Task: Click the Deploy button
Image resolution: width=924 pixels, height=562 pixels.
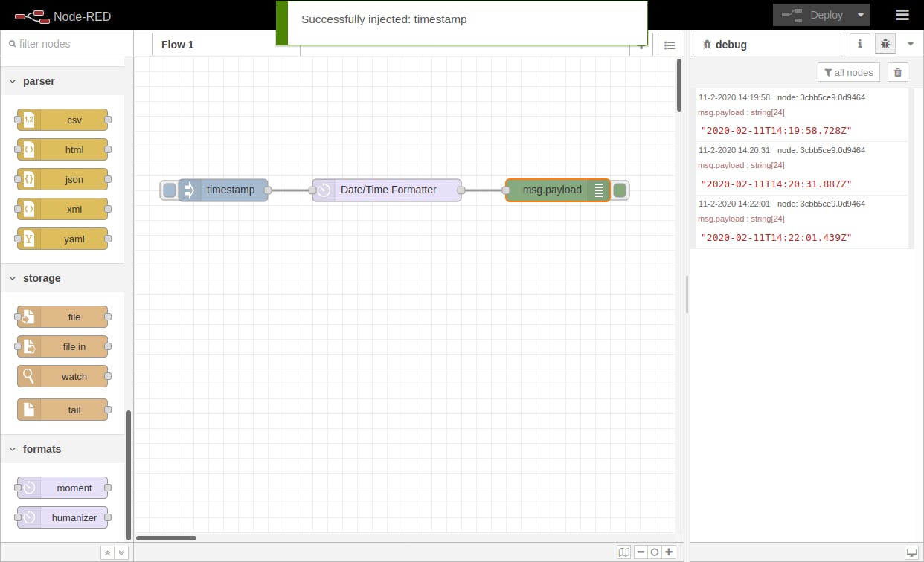Action: pyautogui.click(x=812, y=15)
